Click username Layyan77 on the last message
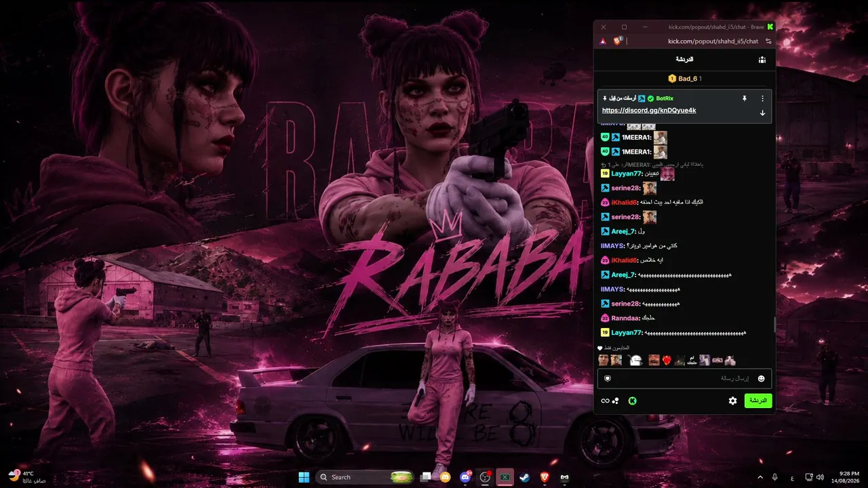868x488 pixels. point(626,333)
